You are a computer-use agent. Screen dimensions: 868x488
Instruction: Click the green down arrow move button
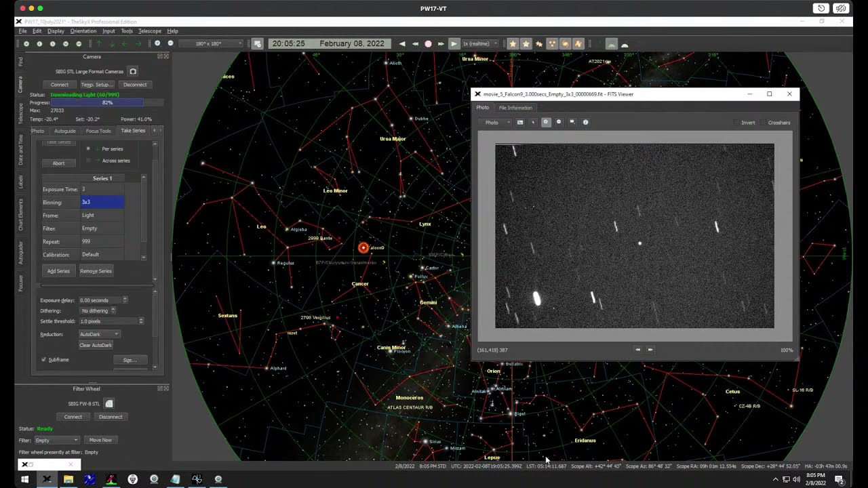(x=112, y=43)
